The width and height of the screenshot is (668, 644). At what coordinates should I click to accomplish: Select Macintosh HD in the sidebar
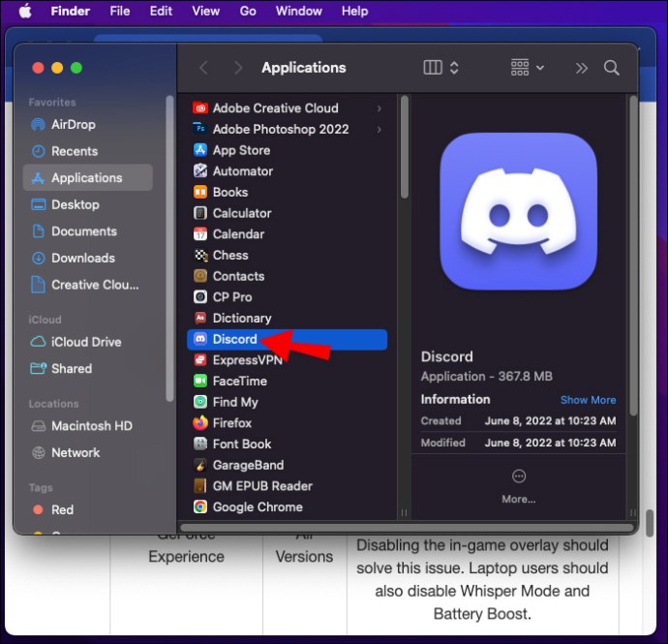point(88,426)
